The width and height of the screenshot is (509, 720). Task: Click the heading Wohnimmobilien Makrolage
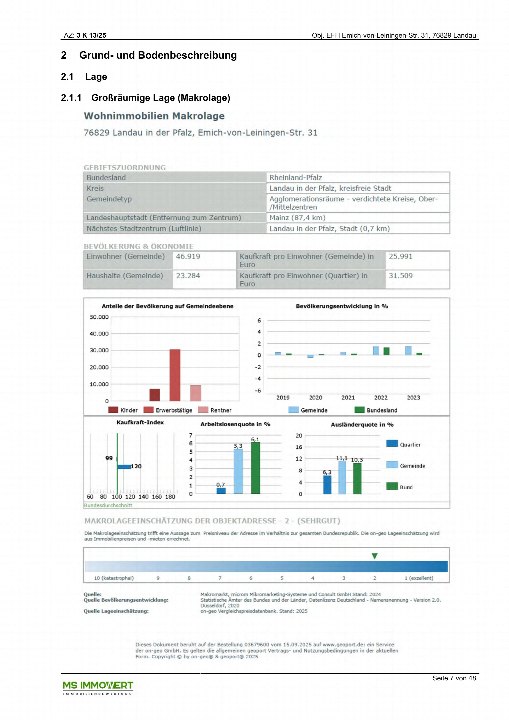[154, 116]
